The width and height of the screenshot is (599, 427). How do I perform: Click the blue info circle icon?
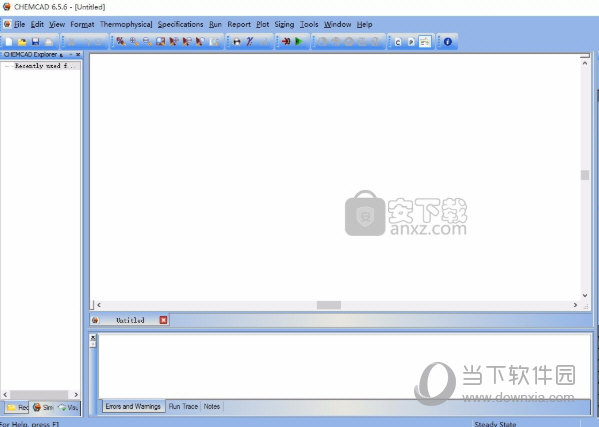448,42
